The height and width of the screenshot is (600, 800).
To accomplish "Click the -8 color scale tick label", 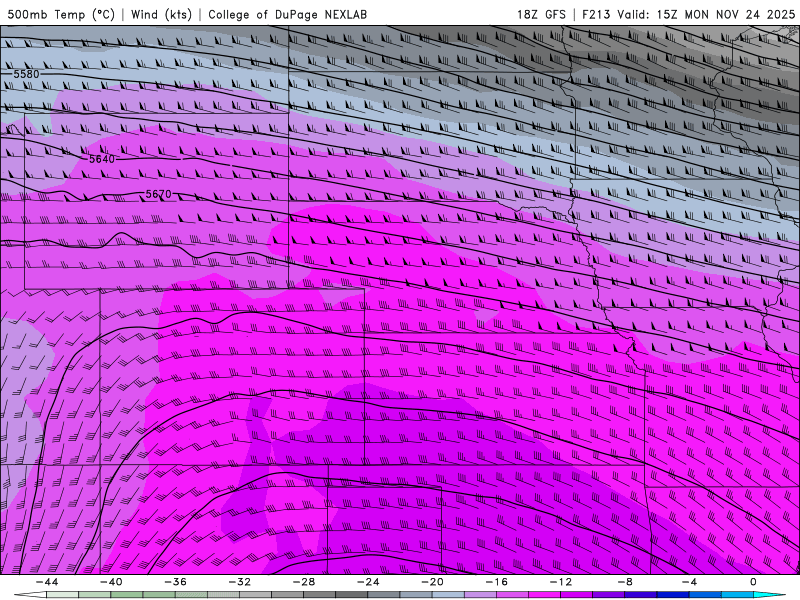I will [625, 582].
